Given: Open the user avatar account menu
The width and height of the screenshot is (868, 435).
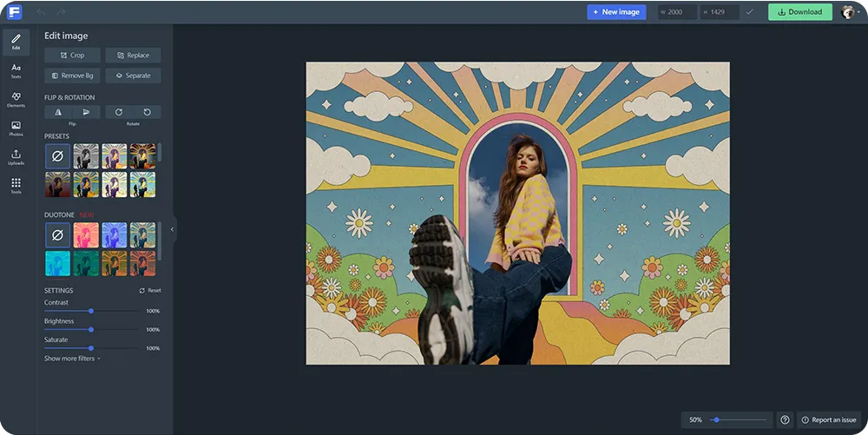Looking at the screenshot, I should pyautogui.click(x=849, y=11).
